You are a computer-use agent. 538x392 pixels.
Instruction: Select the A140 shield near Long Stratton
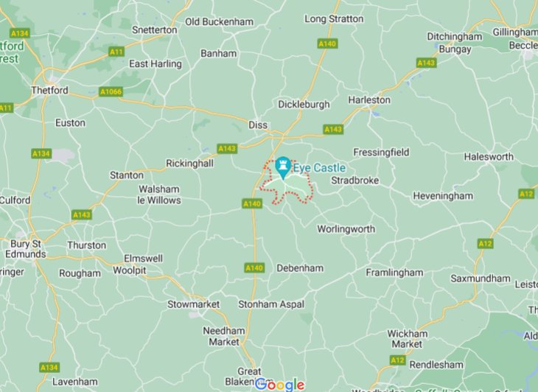[x=327, y=43]
